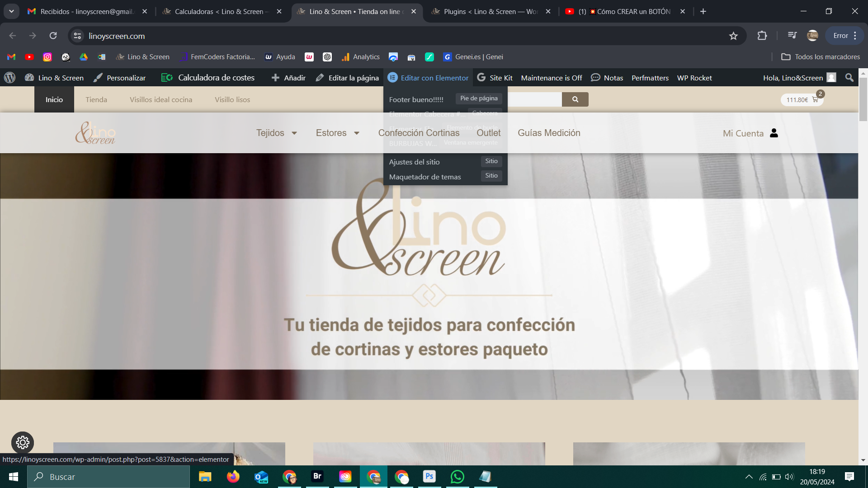Open Visillos ideal cocina link
The width and height of the screenshot is (868, 488).
[161, 99]
